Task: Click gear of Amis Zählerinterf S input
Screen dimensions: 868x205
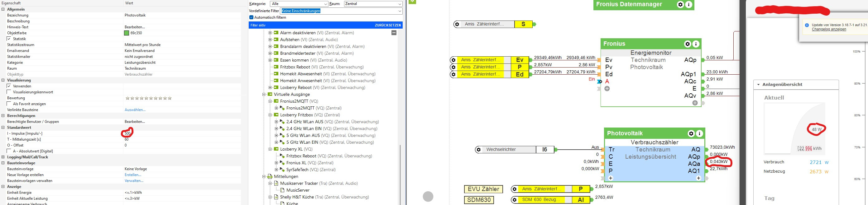Action: (x=457, y=24)
